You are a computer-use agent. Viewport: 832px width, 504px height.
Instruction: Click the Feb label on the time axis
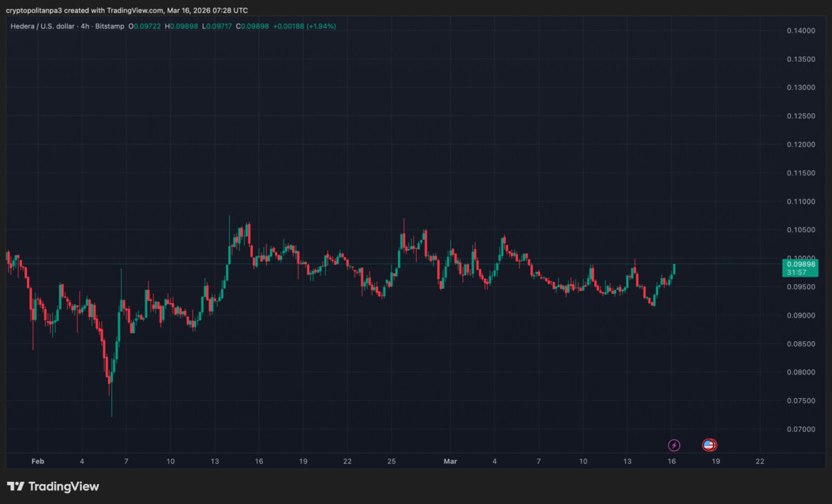coord(38,461)
